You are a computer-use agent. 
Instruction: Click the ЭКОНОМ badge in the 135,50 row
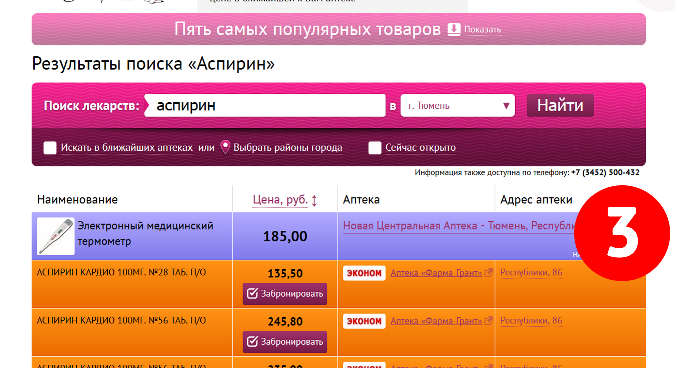[364, 273]
